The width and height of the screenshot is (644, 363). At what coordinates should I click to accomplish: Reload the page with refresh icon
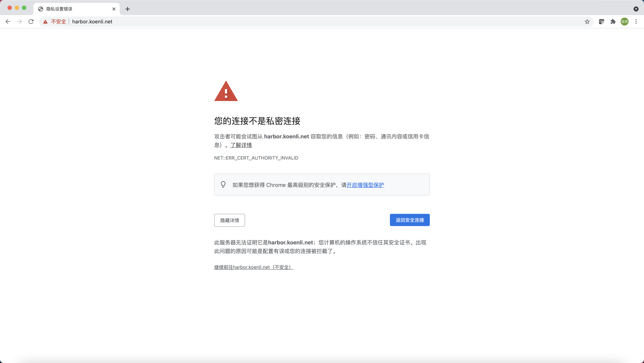[x=31, y=22]
